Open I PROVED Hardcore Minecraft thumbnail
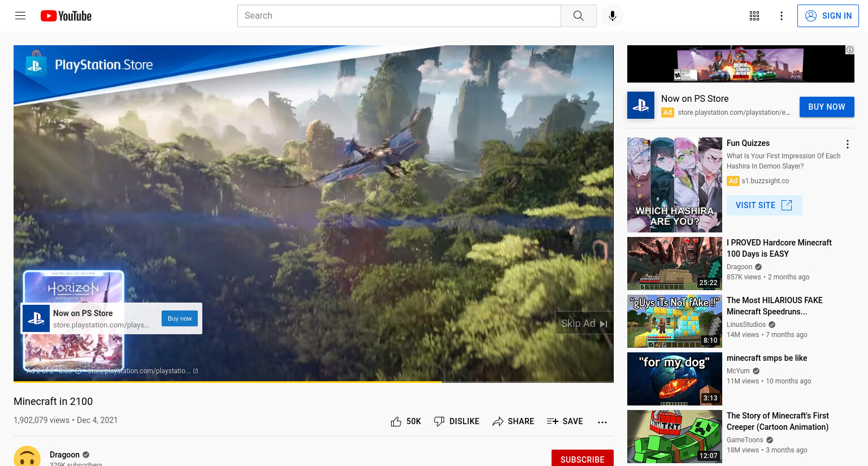Image resolution: width=868 pixels, height=466 pixels. point(675,264)
